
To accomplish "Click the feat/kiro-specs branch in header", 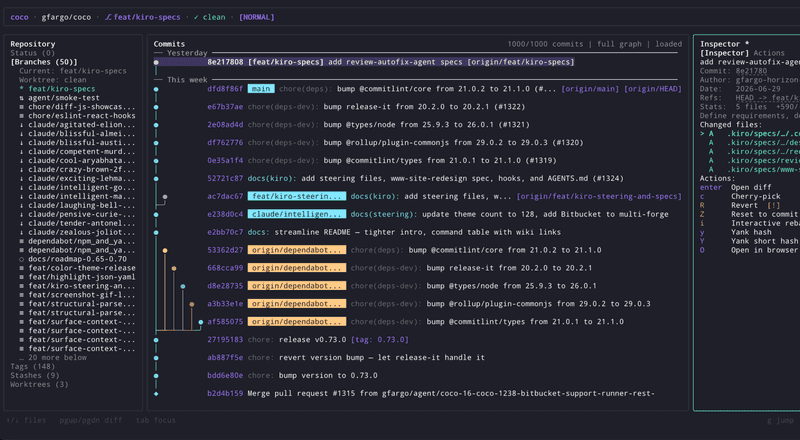I will click(x=142, y=17).
